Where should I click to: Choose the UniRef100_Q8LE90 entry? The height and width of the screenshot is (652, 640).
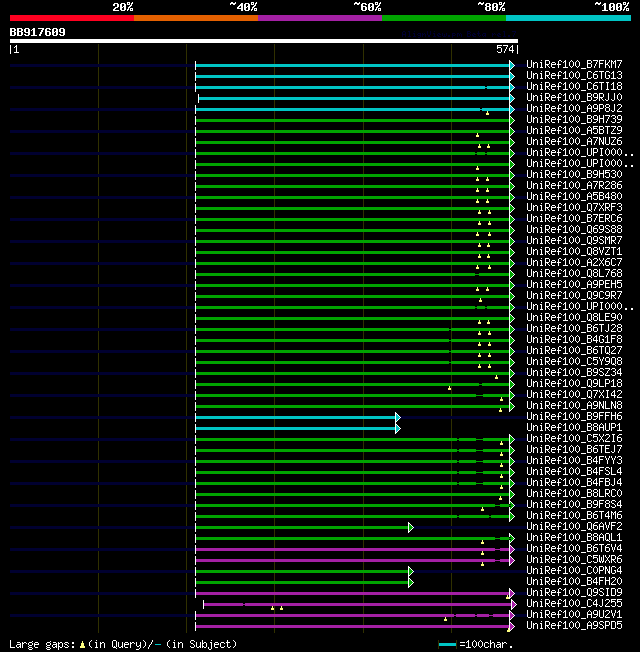click(574, 318)
